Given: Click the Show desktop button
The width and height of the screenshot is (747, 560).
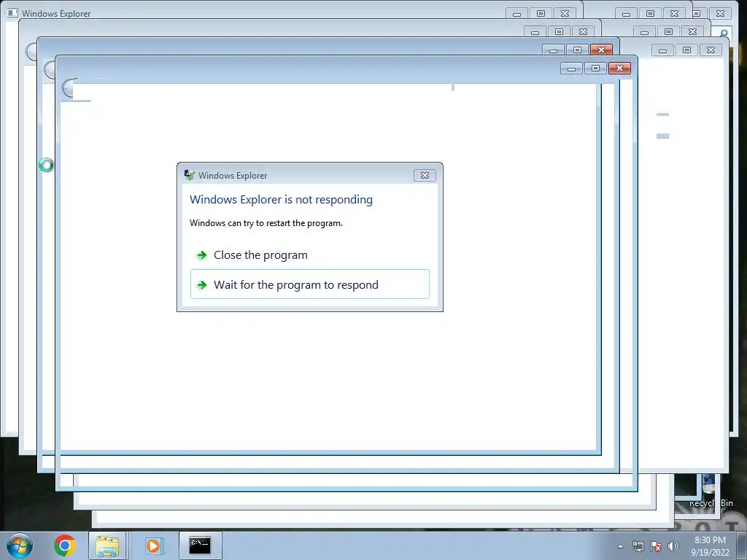Looking at the screenshot, I should (x=742, y=545).
